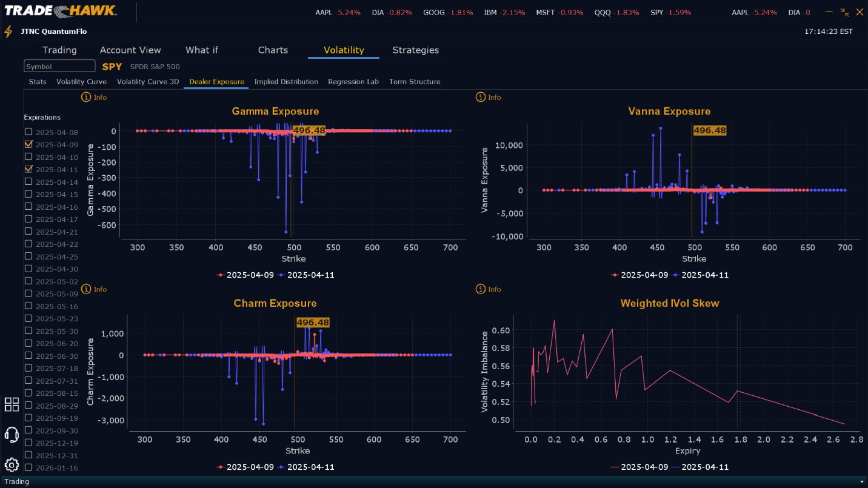Screen dimensions: 868x488
Task: Click the 17:14:23 EST clock
Action: point(828,31)
